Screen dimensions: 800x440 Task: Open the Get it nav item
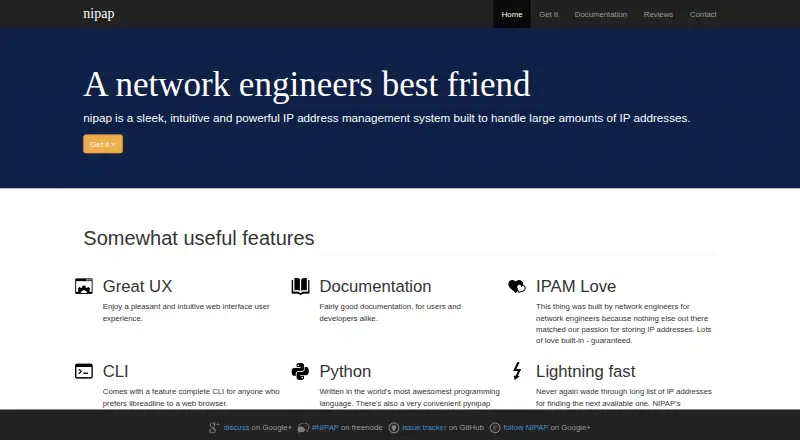tap(548, 14)
